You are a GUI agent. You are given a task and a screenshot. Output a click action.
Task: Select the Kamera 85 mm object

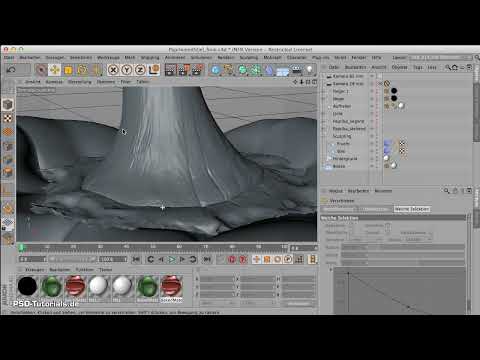(348, 76)
